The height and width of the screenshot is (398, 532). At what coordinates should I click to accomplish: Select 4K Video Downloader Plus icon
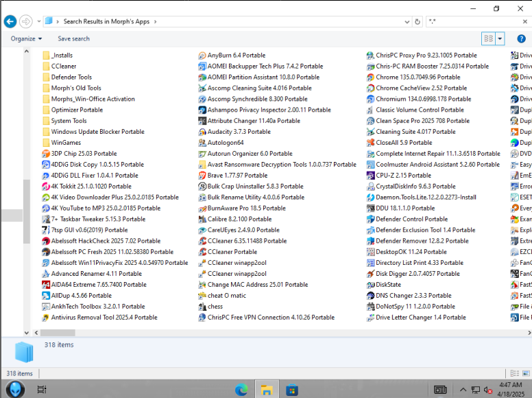(46, 198)
